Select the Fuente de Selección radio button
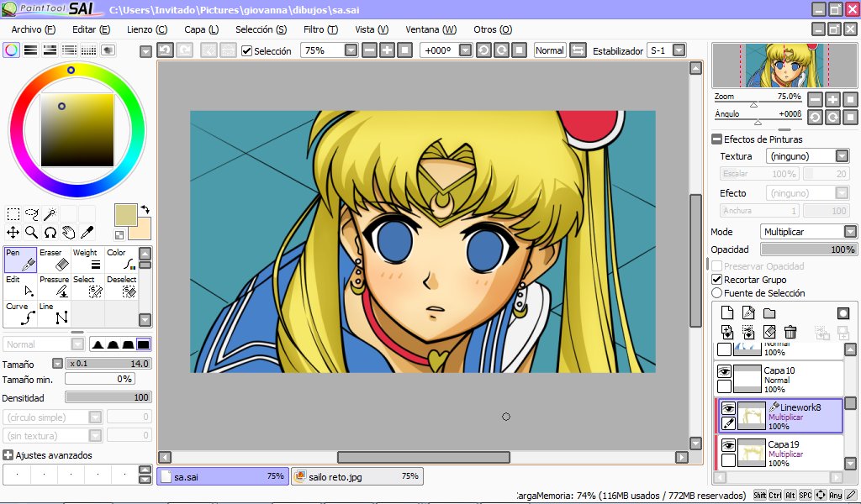The width and height of the screenshot is (861, 504). click(716, 293)
